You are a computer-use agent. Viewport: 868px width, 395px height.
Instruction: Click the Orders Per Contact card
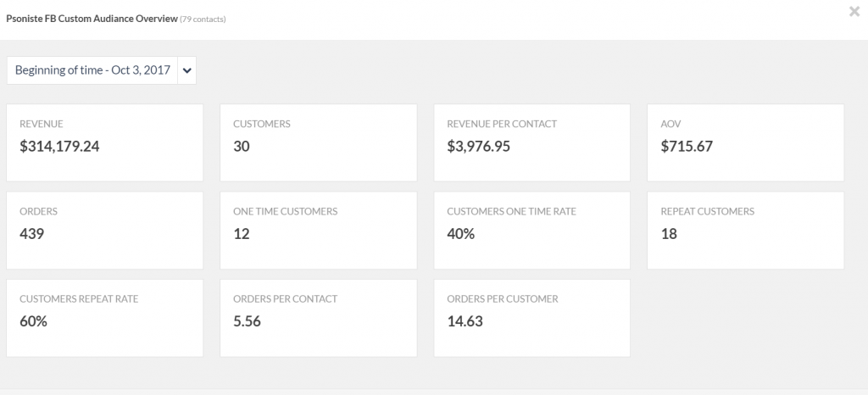pyautogui.click(x=318, y=317)
